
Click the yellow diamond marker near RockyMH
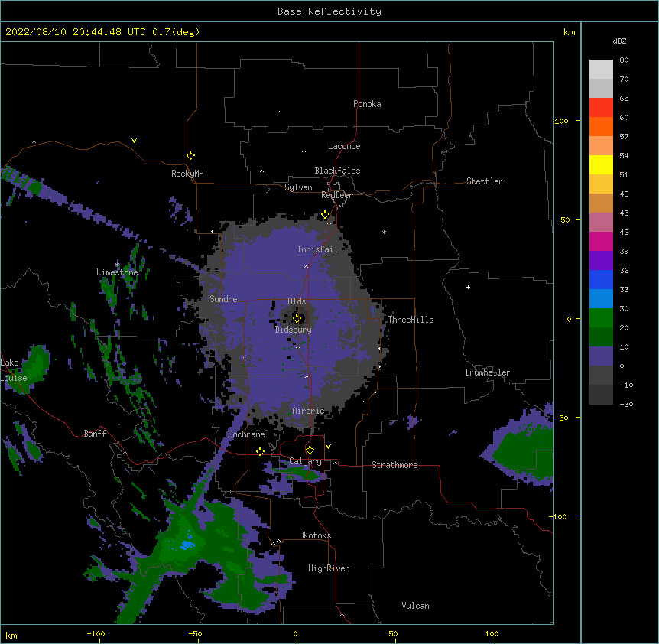pos(190,156)
